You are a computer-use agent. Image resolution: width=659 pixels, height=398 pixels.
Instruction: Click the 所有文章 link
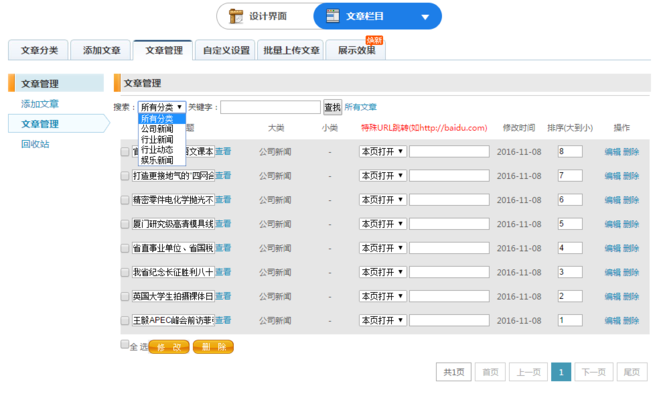361,107
